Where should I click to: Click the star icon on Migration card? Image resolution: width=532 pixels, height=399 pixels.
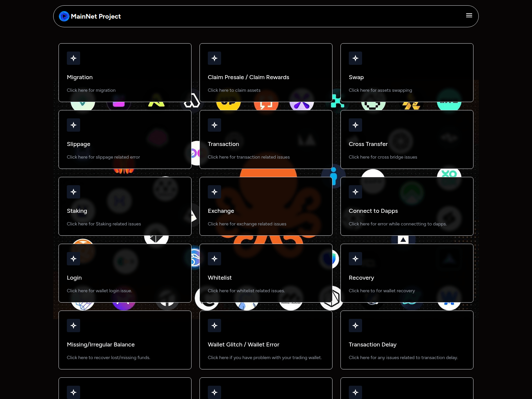(73, 58)
